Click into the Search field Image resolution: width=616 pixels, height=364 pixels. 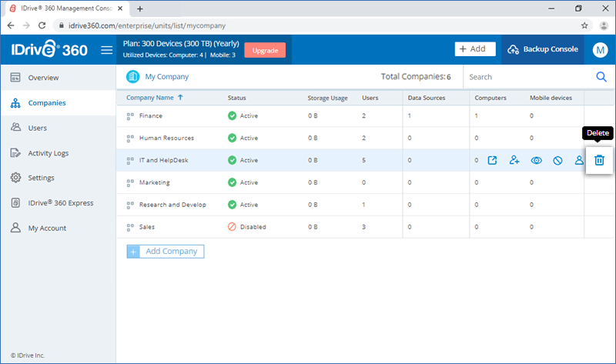click(530, 77)
